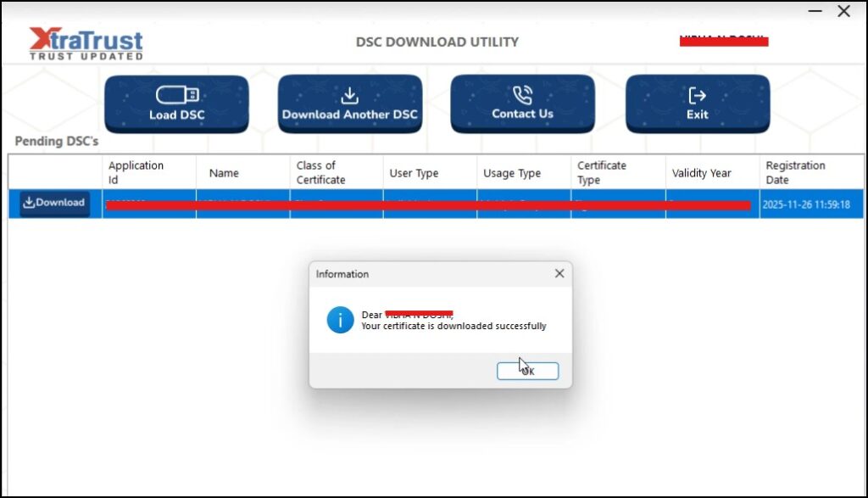868x498 pixels.
Task: Close the DSC Download Utility window
Action: 843,11
